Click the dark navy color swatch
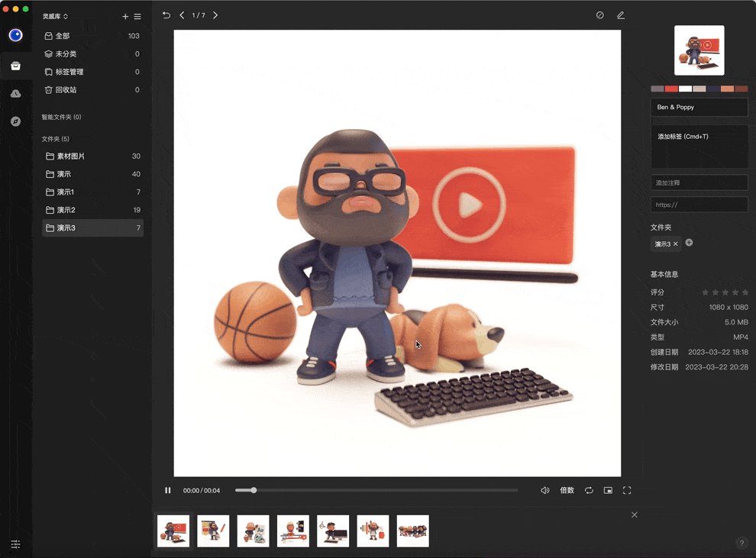 pyautogui.click(x=713, y=89)
